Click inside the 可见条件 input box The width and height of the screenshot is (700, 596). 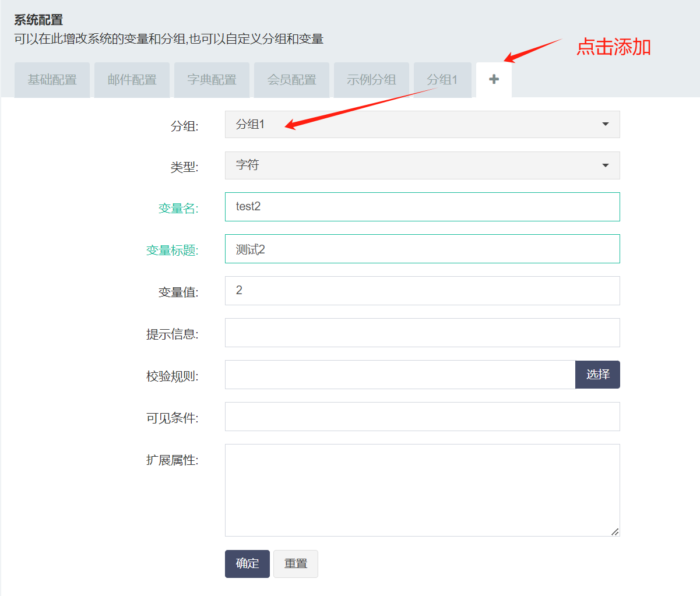tap(422, 416)
